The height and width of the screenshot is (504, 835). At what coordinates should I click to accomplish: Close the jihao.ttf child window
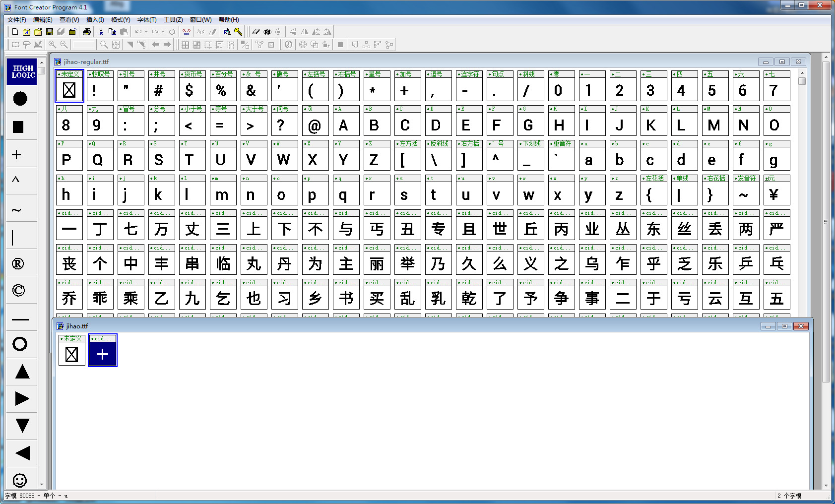click(x=801, y=326)
